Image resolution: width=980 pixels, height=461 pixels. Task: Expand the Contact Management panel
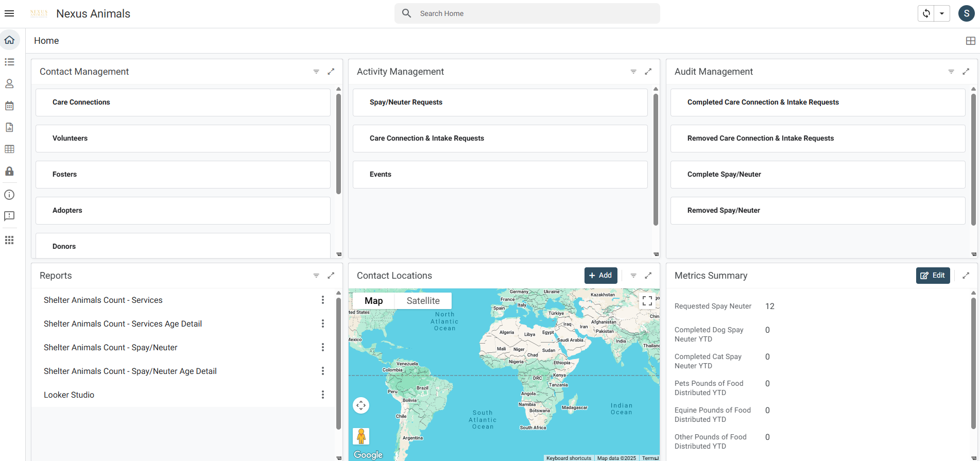pos(331,72)
